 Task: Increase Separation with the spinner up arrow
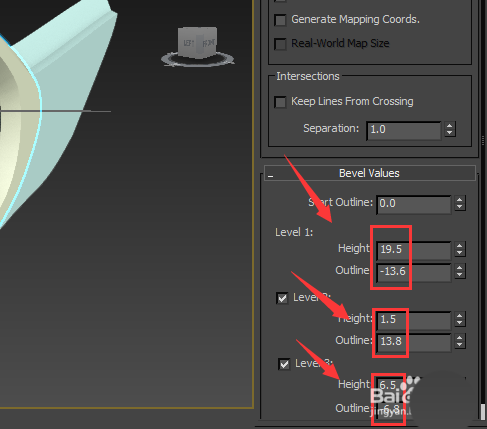coord(450,126)
